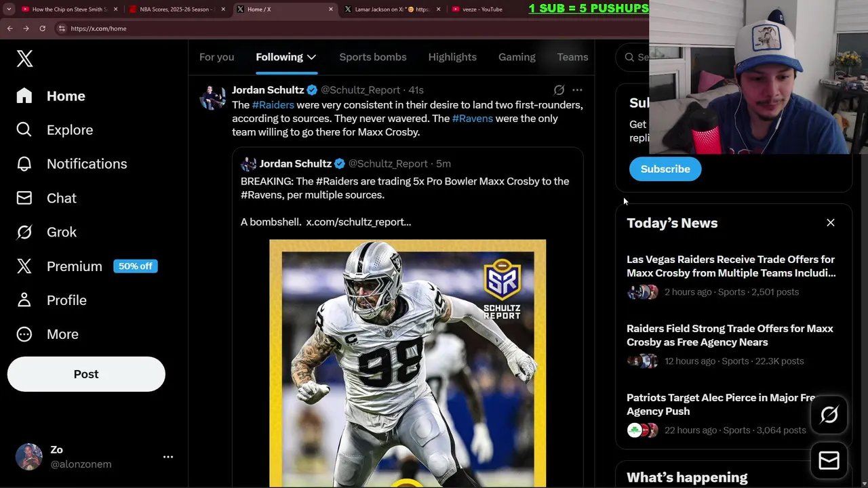
Task: Open floating Grok button at bottom right
Action: tap(829, 415)
